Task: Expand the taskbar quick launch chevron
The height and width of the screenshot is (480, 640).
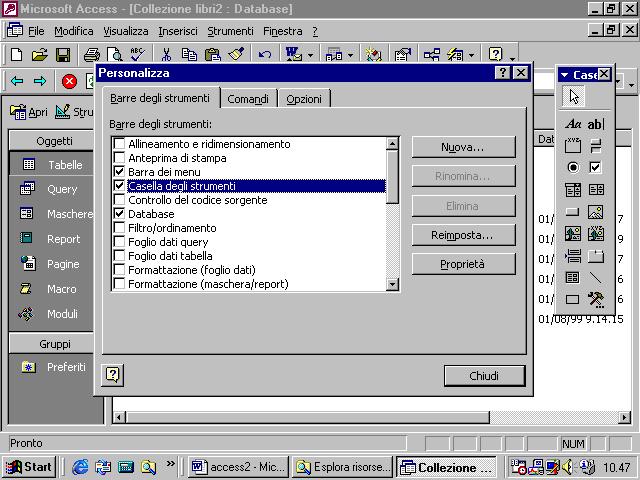Action: click(171, 463)
